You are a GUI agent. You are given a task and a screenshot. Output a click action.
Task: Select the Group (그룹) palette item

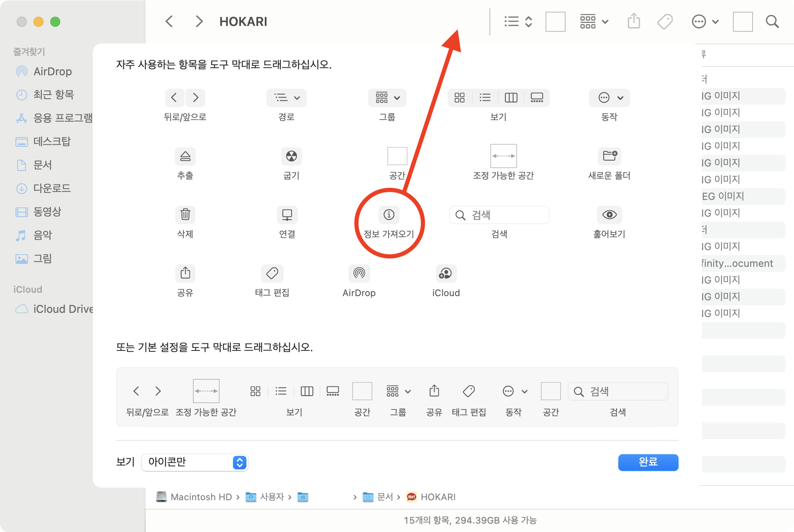(387, 98)
